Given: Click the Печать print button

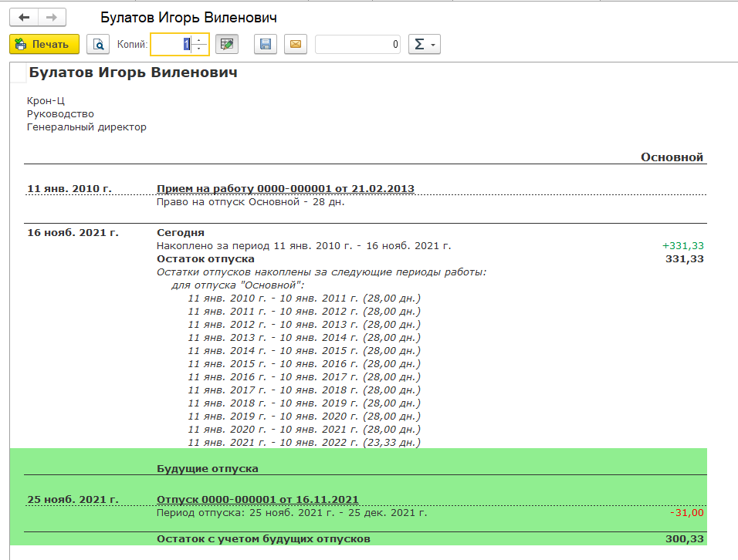Looking at the screenshot, I should (x=44, y=44).
